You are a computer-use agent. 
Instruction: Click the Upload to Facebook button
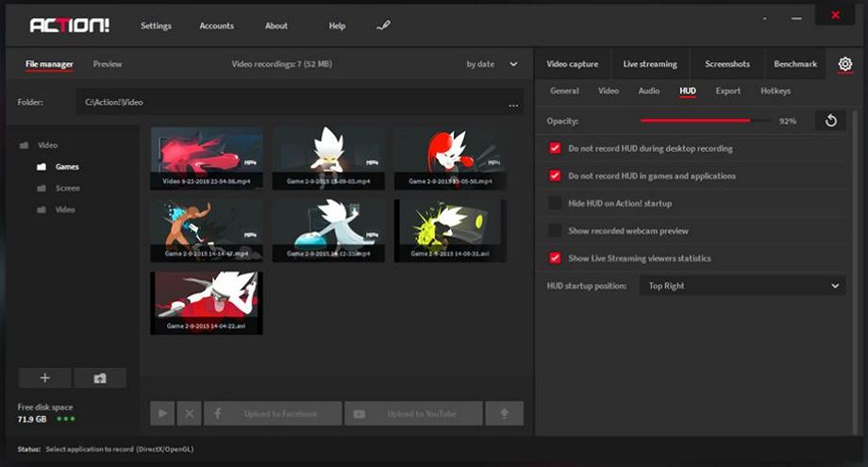[x=273, y=413]
